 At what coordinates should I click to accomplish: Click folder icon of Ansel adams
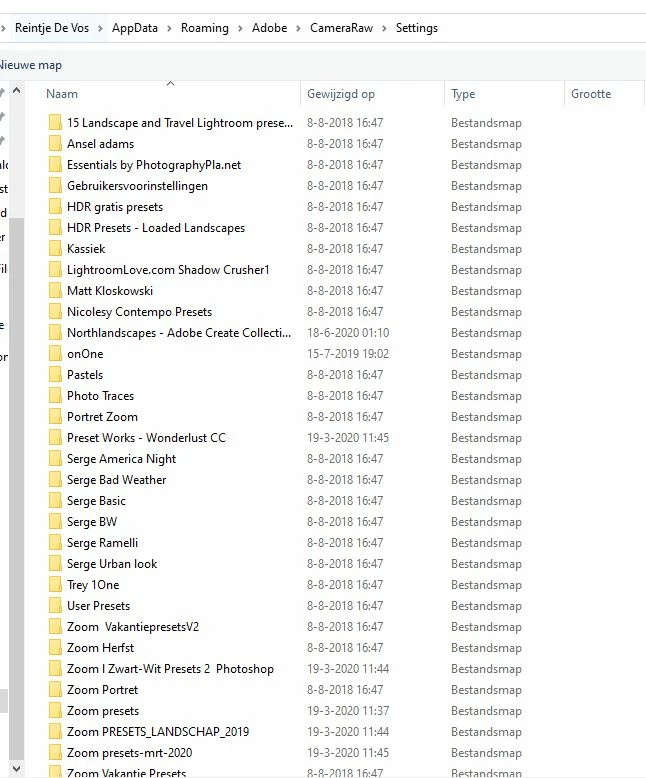pyautogui.click(x=55, y=143)
